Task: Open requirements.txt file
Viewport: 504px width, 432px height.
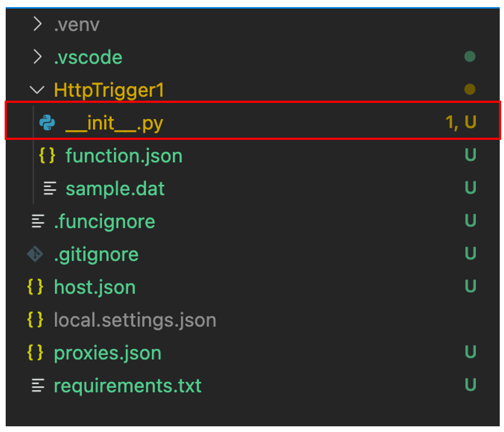Action: (x=127, y=385)
